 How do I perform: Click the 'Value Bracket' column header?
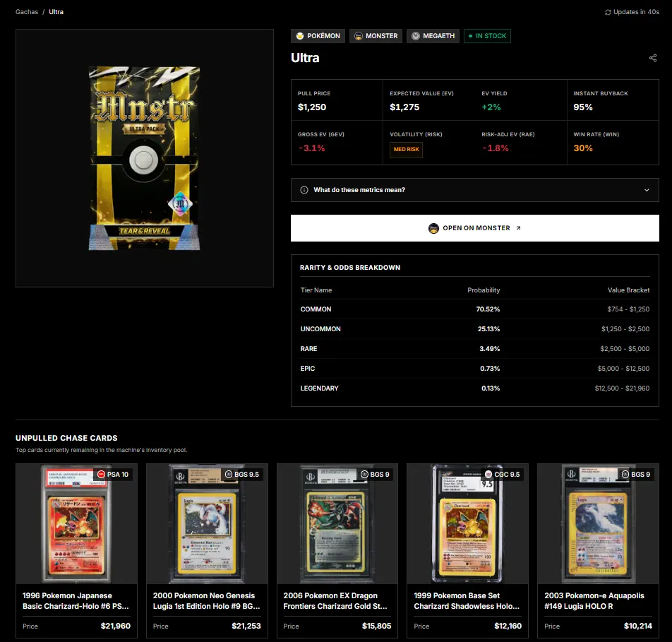click(x=628, y=290)
